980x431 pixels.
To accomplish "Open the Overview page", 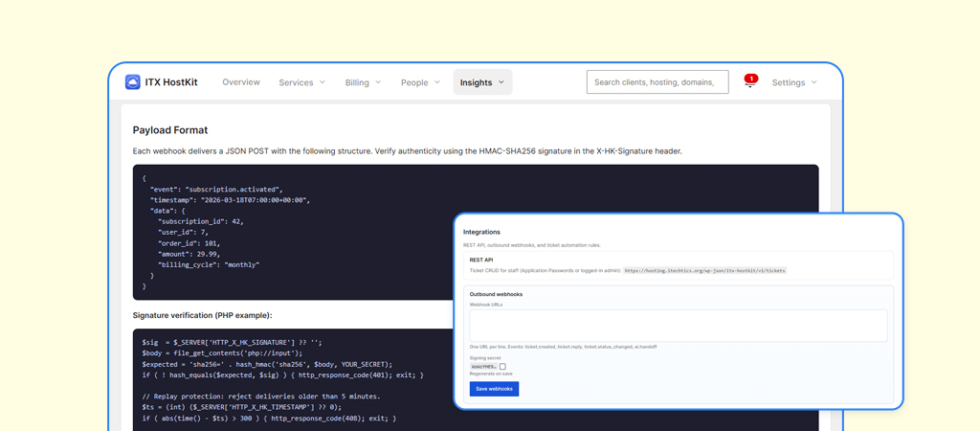I will pyautogui.click(x=241, y=82).
